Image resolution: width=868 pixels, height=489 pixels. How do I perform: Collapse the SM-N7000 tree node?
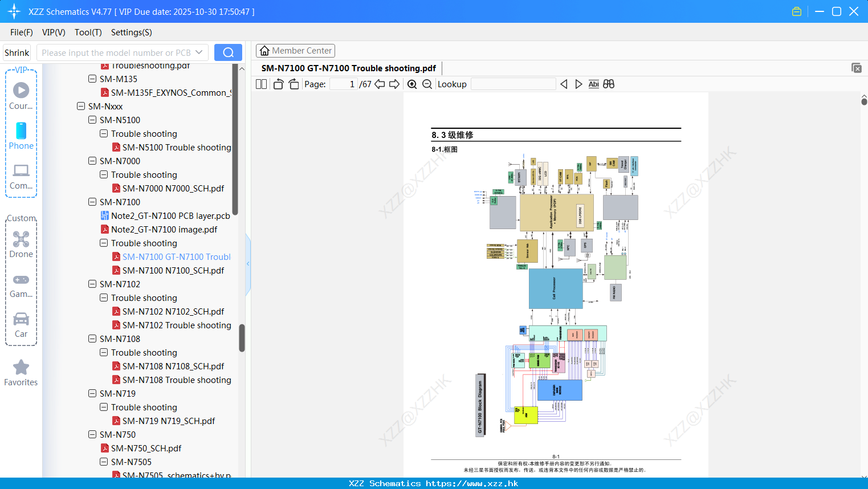click(x=92, y=161)
